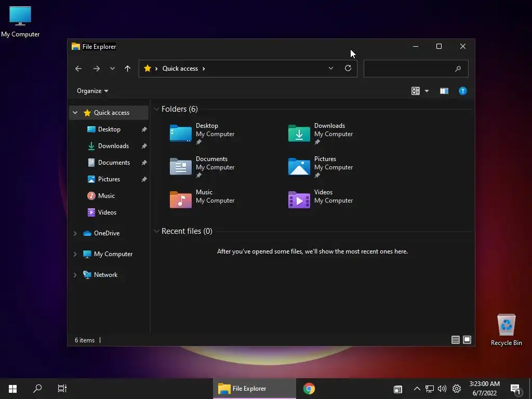This screenshot has height=399, width=532.
Task: Open network icon in system tray
Action: [x=430, y=389]
